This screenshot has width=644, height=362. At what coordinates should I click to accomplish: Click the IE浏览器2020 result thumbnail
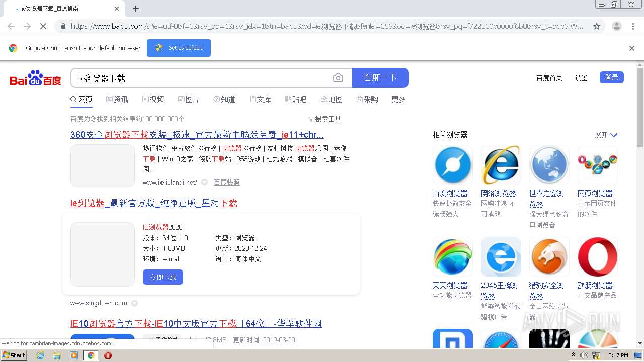103,254
